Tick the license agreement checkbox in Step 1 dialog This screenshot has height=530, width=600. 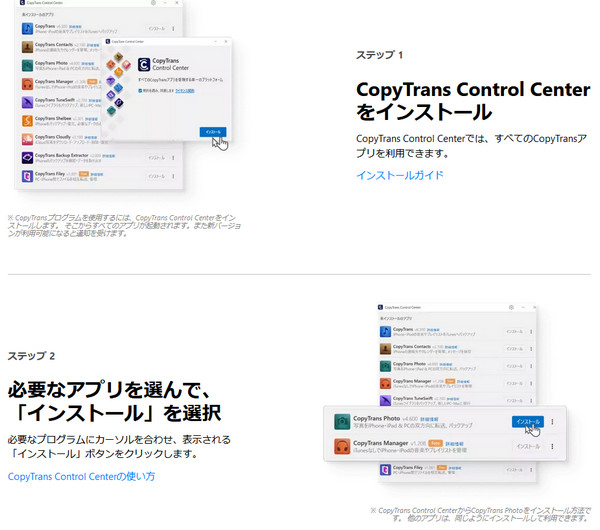coord(140,91)
